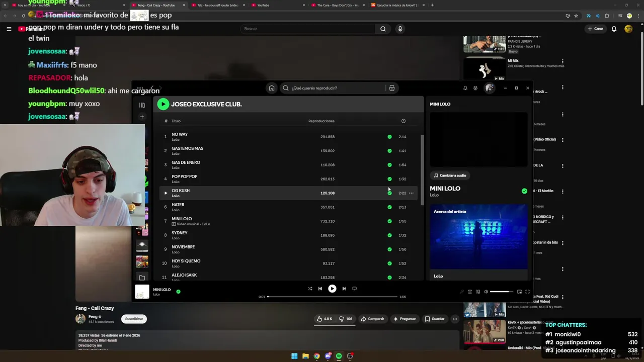
Task: Open Spotify notifications bell
Action: coord(465,88)
